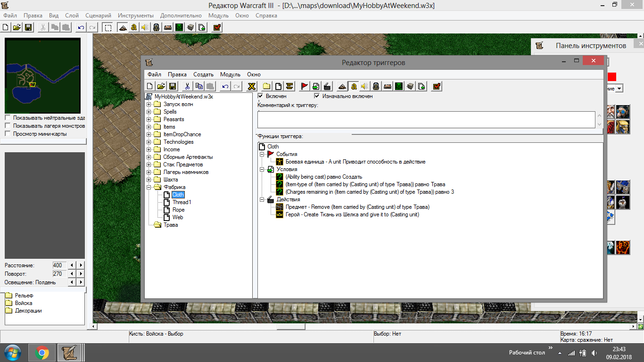Enable 'Показывать лагеря монстров' checkbox
The width and height of the screenshot is (644, 362).
pyautogui.click(x=8, y=126)
